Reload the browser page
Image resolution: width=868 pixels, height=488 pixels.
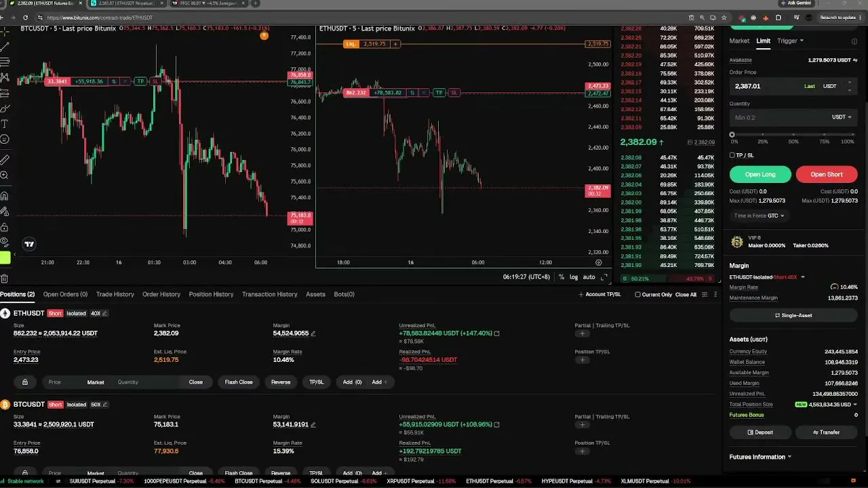(24, 18)
